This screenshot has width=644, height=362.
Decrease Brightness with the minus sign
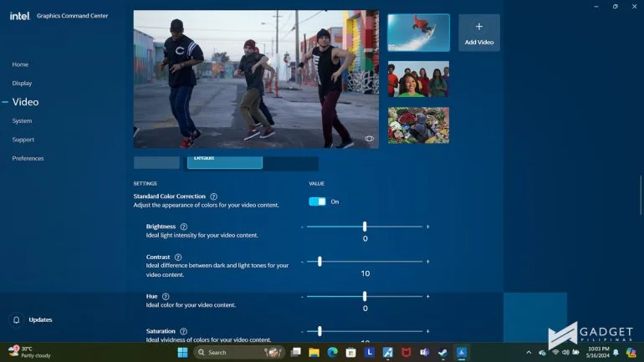coord(302,227)
